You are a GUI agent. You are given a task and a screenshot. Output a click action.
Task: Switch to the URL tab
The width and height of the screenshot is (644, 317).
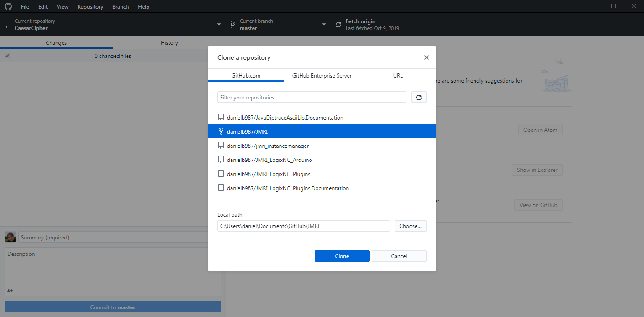[x=398, y=75]
